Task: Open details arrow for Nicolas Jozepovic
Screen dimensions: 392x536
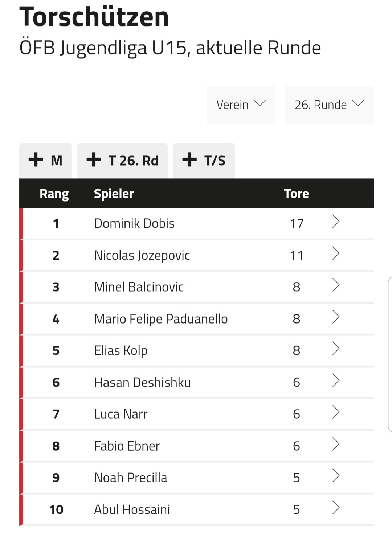Action: click(x=336, y=253)
